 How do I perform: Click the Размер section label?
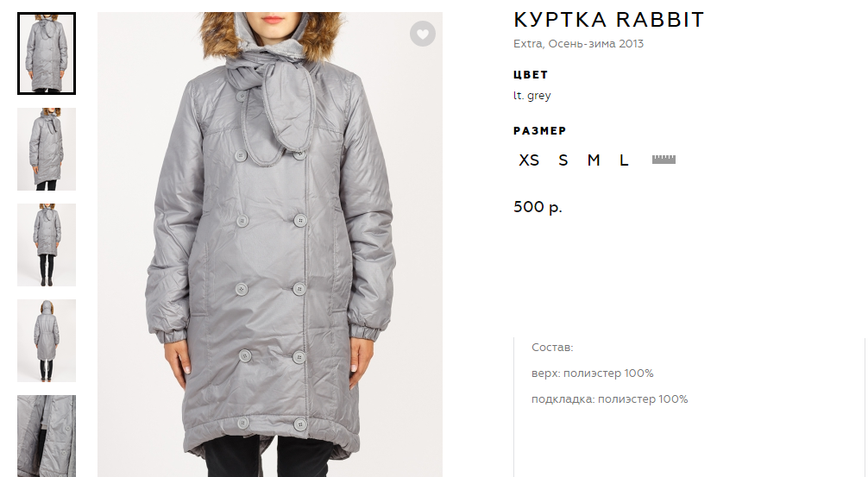tap(540, 131)
